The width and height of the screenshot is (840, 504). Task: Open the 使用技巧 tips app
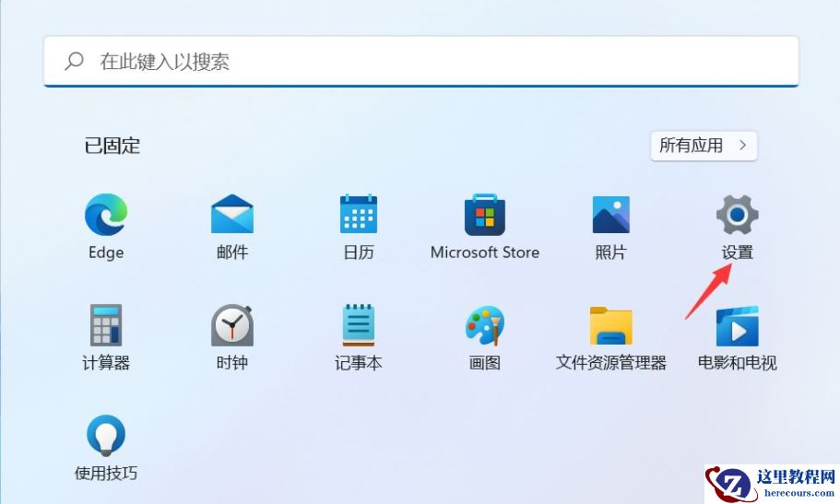(x=106, y=436)
